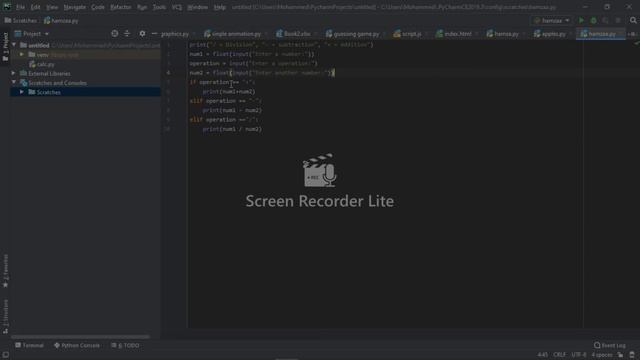This screenshot has width=640, height=360.
Task: Click the tool window quick-access icon bottom-left
Action: (5, 355)
